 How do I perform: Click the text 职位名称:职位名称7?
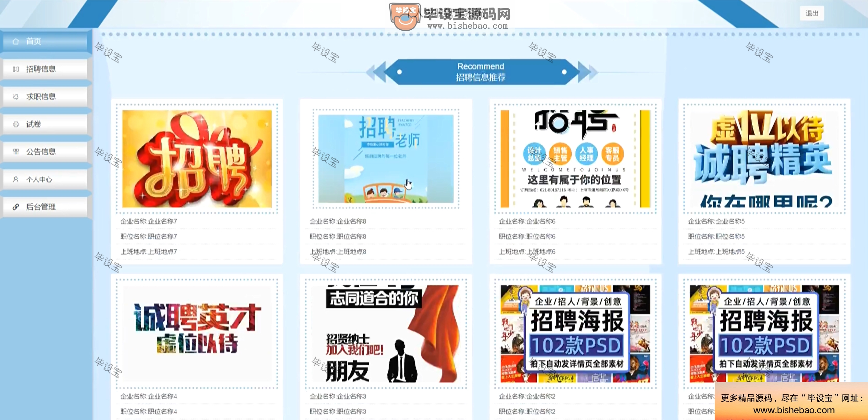pyautogui.click(x=149, y=237)
